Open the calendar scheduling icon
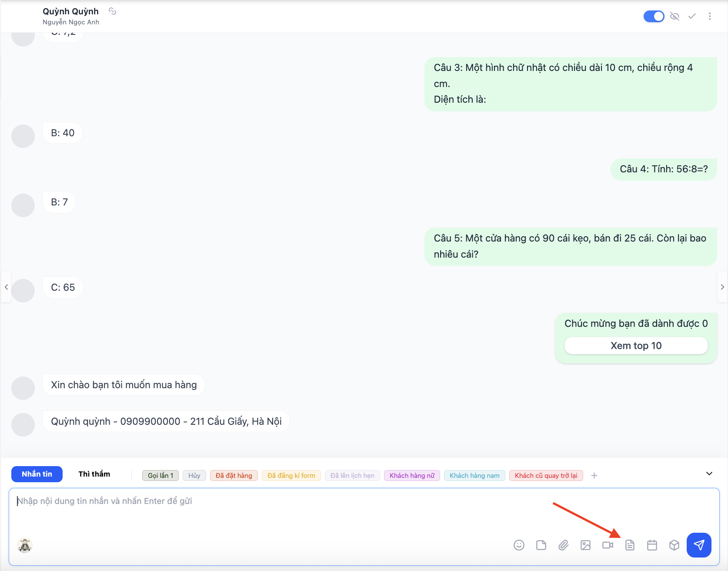Viewport: 728px width, 571px height. click(652, 545)
